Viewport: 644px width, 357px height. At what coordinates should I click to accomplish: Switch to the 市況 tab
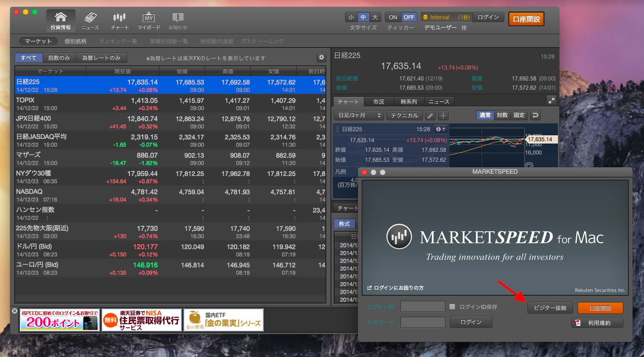click(379, 101)
